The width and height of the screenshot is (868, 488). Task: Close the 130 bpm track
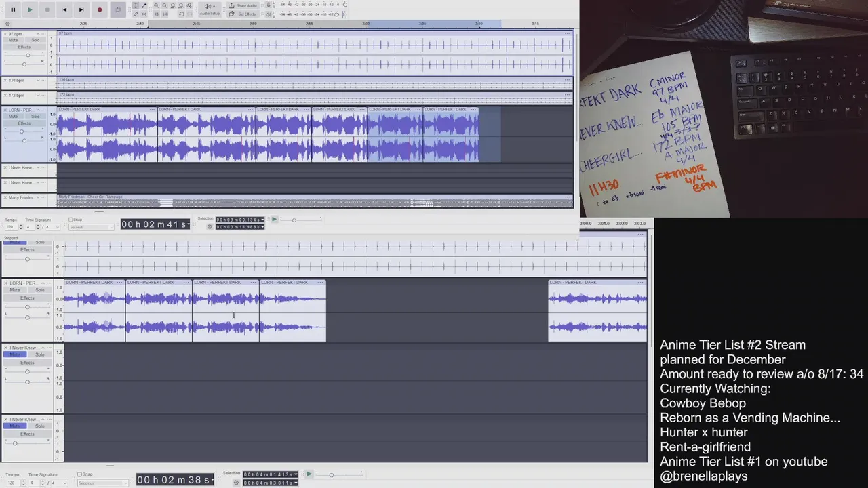pyautogui.click(x=5, y=81)
